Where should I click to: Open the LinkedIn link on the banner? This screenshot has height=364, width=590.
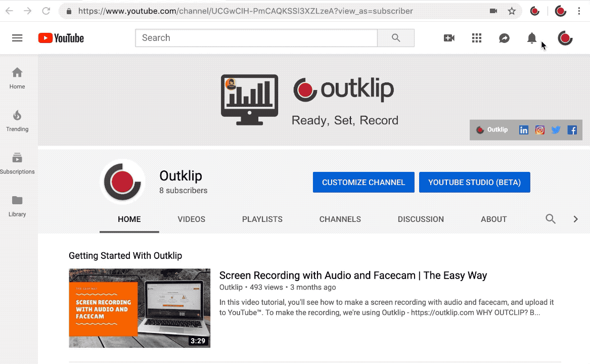coord(524,130)
